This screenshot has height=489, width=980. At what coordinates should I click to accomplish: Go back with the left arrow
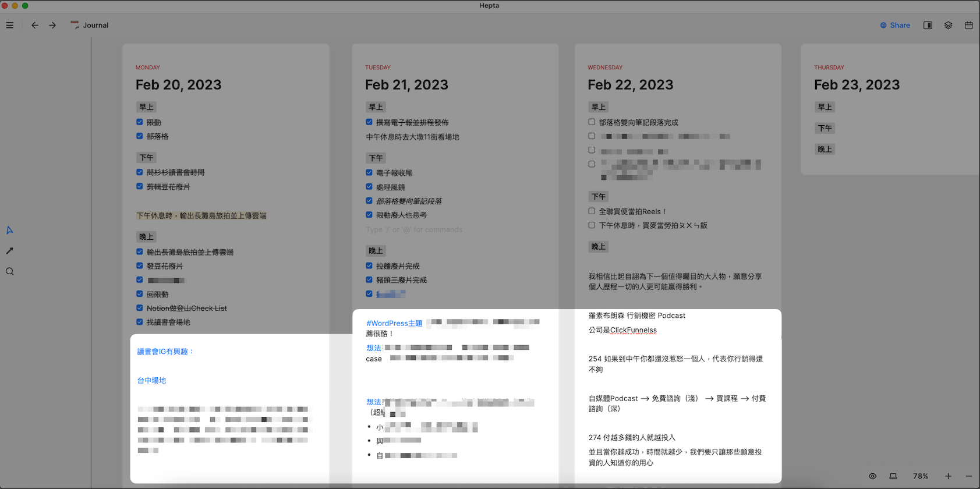point(35,25)
